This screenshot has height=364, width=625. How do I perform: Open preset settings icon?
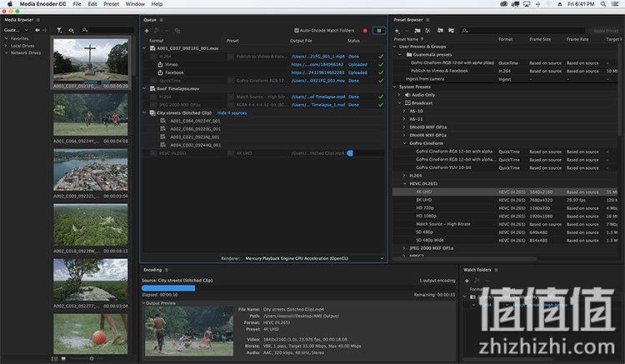(427, 31)
